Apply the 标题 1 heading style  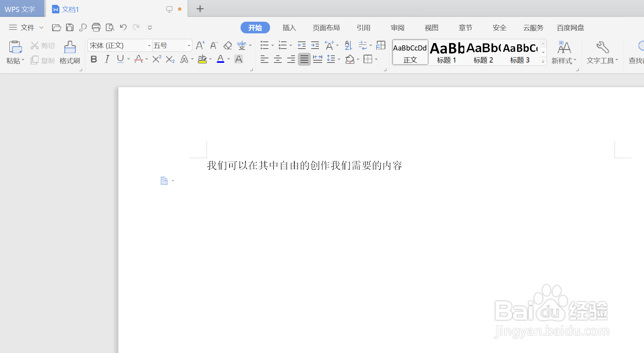(446, 52)
